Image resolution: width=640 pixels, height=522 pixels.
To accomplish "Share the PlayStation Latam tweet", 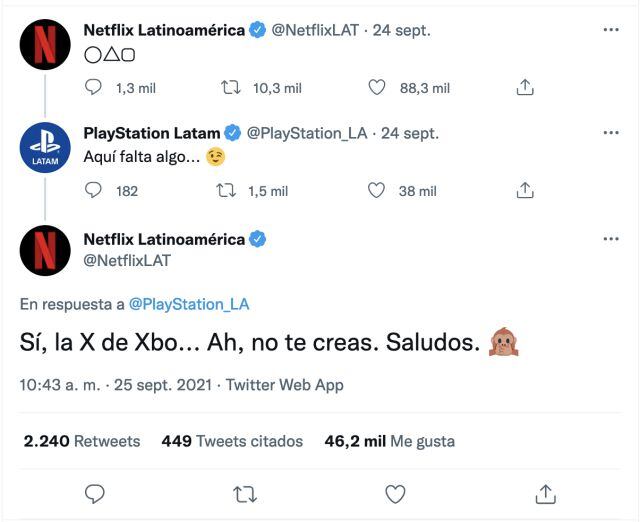I will [524, 190].
